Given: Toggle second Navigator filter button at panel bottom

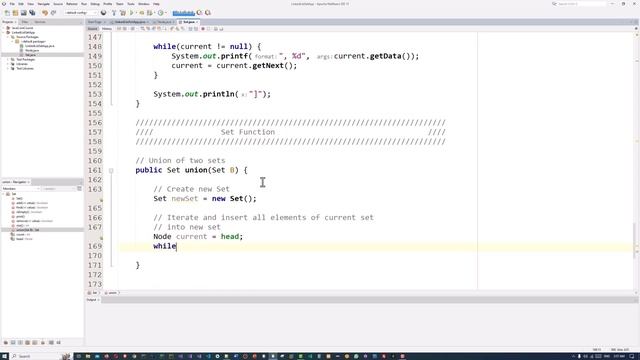Looking at the screenshot, I should [x=13, y=342].
